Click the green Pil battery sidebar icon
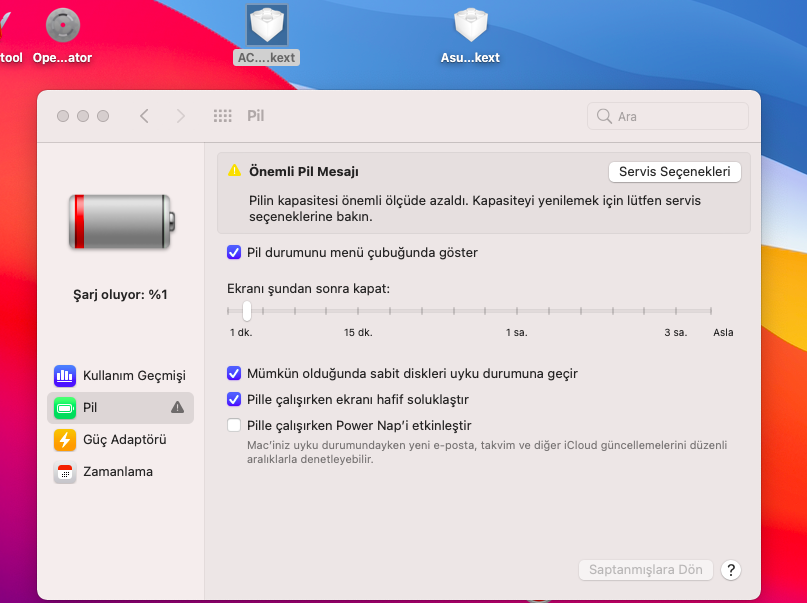807x603 pixels. point(65,408)
